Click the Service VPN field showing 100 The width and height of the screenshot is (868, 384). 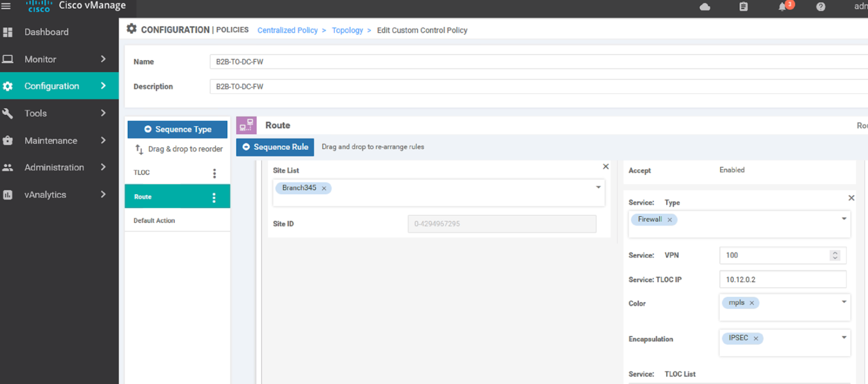click(x=783, y=255)
